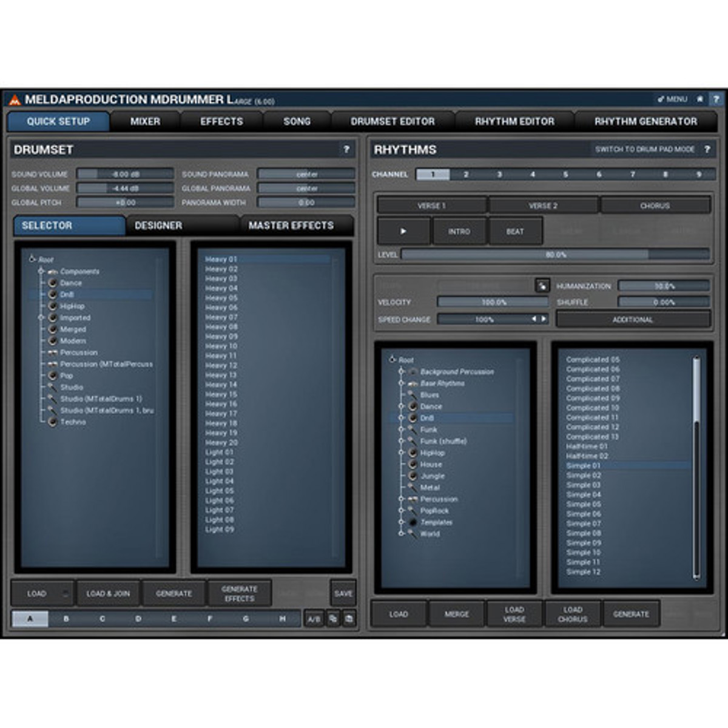The width and height of the screenshot is (728, 728).
Task: Click the Chorus button
Action: pyautogui.click(x=655, y=206)
